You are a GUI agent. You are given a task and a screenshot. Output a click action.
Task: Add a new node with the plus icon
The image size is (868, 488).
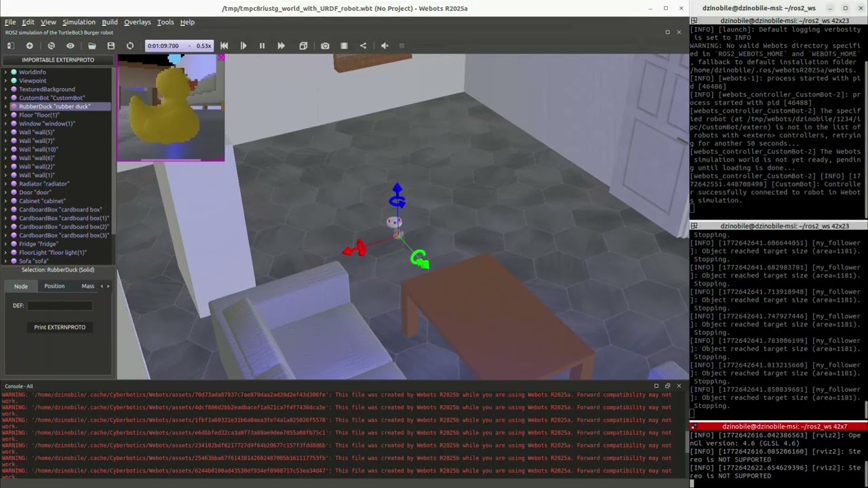pos(29,45)
